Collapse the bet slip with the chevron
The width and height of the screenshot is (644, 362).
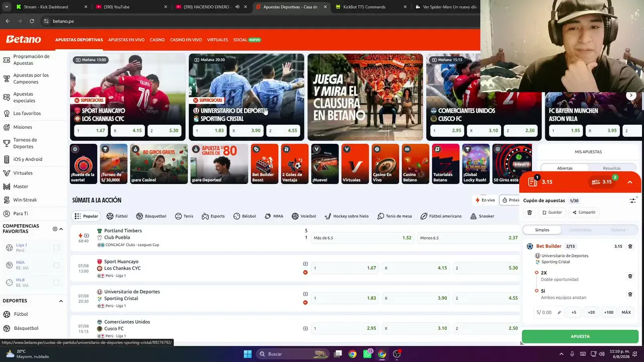coord(629,182)
